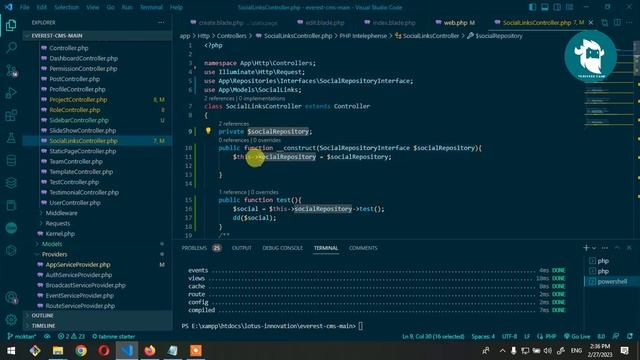Split the editor right
Screen dimensions: 640x360
(617, 22)
